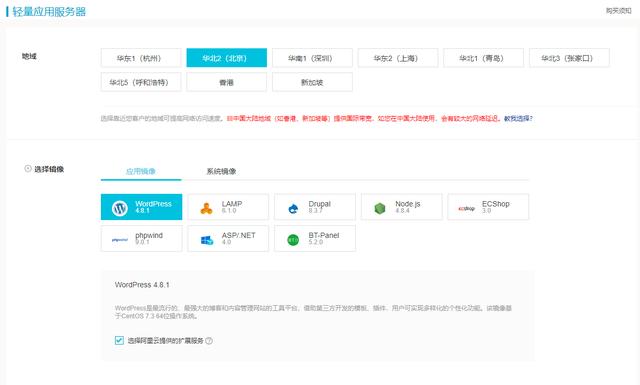Open the 购买须知 link at top right
Image resolution: width=640 pixels, height=385 pixels.
tap(618, 11)
